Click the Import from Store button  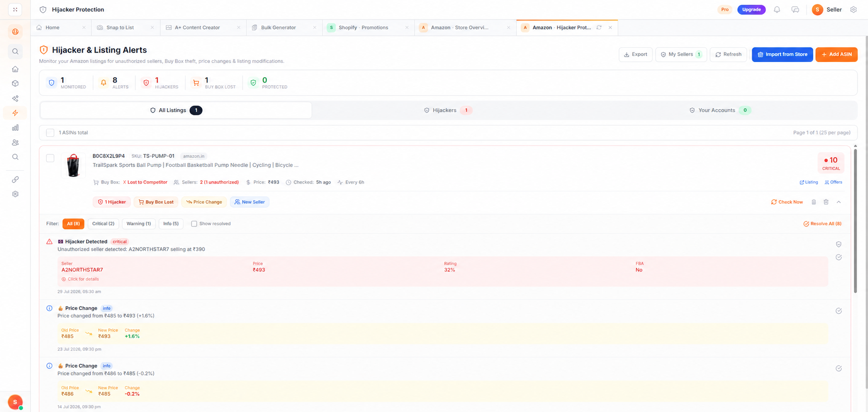(x=782, y=54)
